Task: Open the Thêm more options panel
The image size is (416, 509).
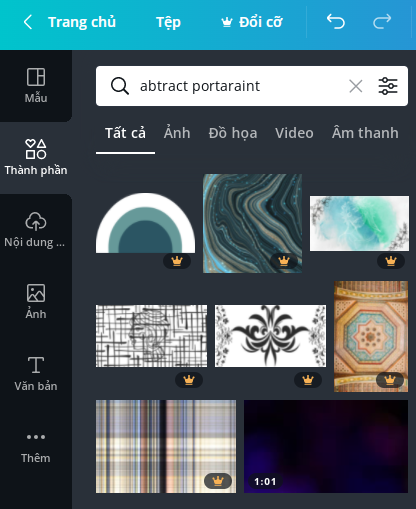Action: (x=36, y=446)
